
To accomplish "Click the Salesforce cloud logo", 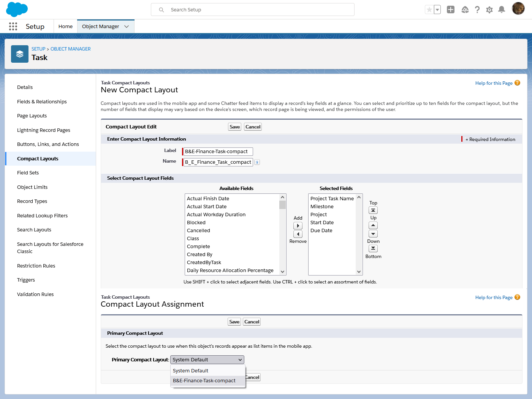I will pyautogui.click(x=17, y=9).
